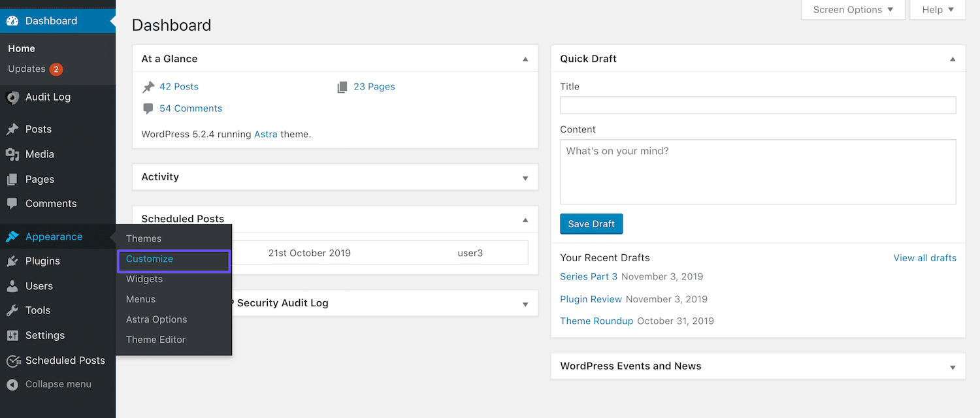The width and height of the screenshot is (980, 418).
Task: Open the Series Part 3 draft
Action: pyautogui.click(x=588, y=276)
